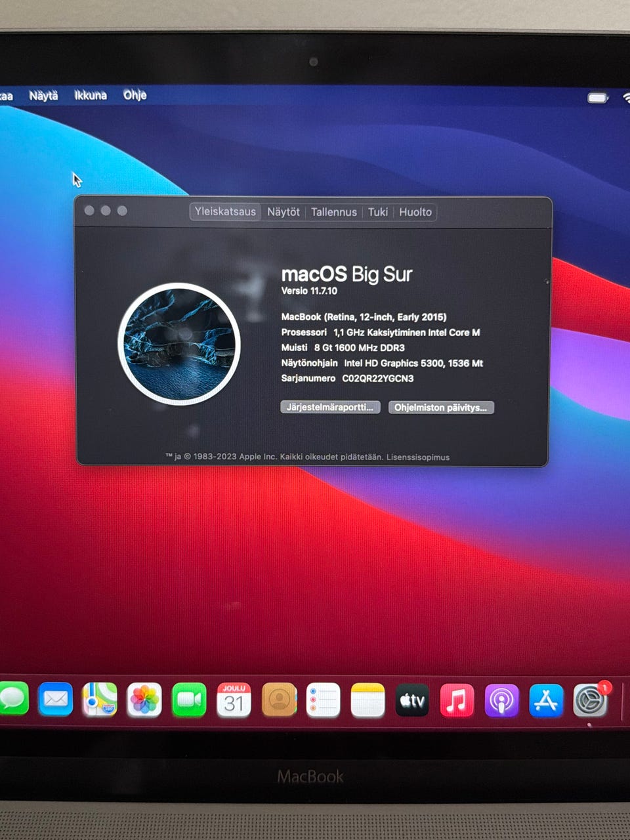Click MacBook (Retina, 12-inch, Early 2015) text
The width and height of the screenshot is (630, 840).
click(x=364, y=317)
